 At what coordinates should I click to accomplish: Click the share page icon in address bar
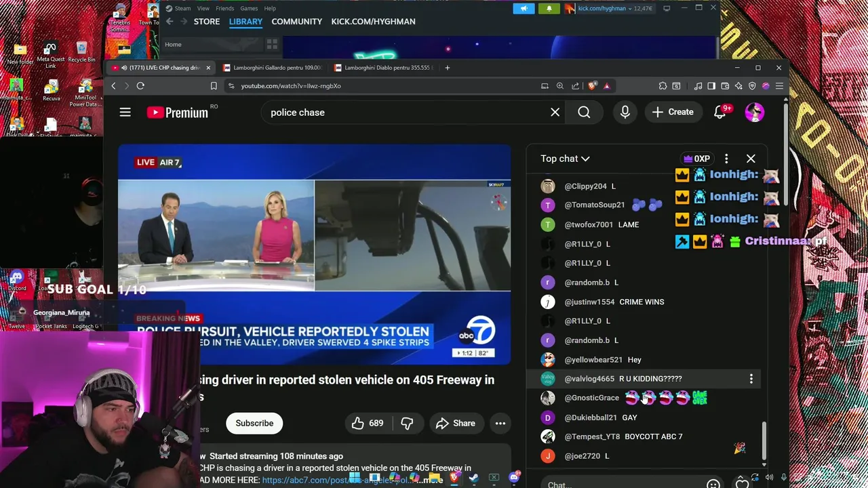tap(576, 86)
